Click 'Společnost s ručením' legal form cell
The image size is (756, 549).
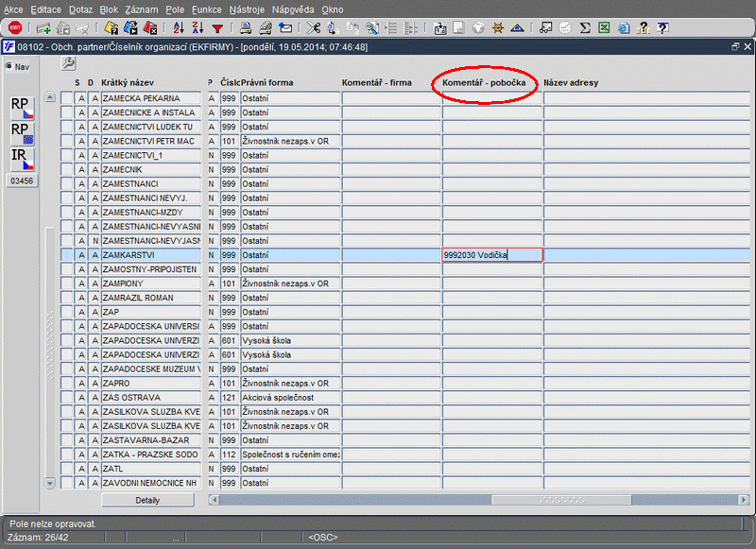click(x=290, y=455)
